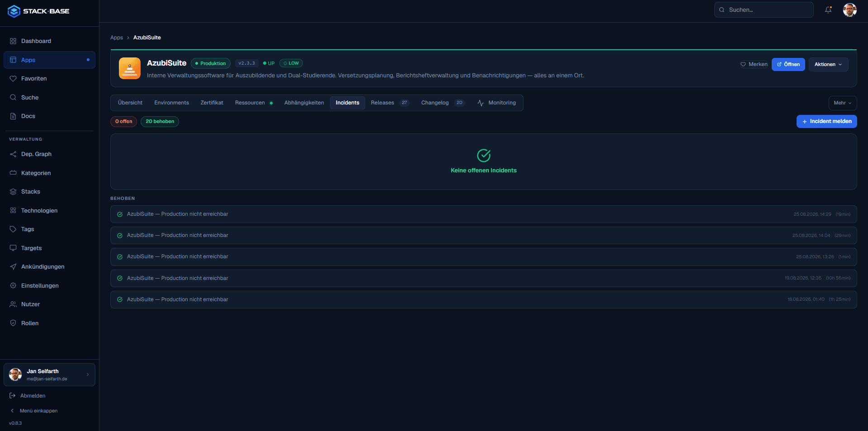Click the Dashboard grid icon in sidebar

[x=13, y=41]
